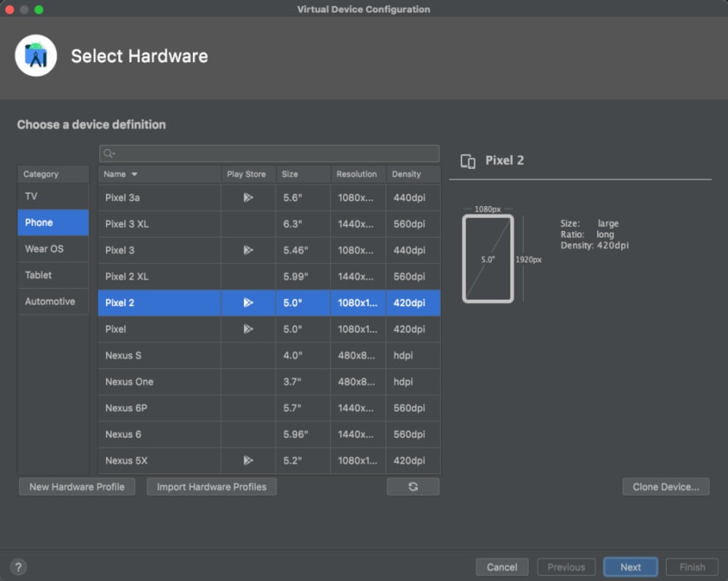Click the Play Store icon in Pixel 3a row
The height and width of the screenshot is (581, 728).
tap(248, 197)
